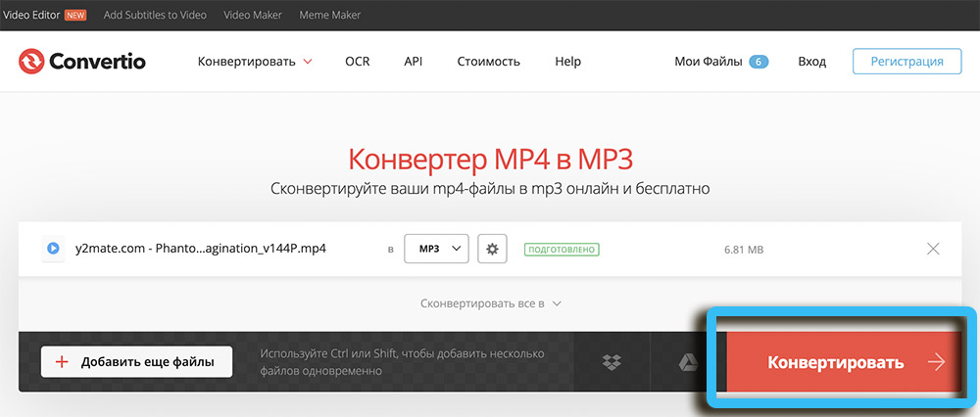980x417 pixels.
Task: Open the OCR menu item
Action: click(x=358, y=62)
